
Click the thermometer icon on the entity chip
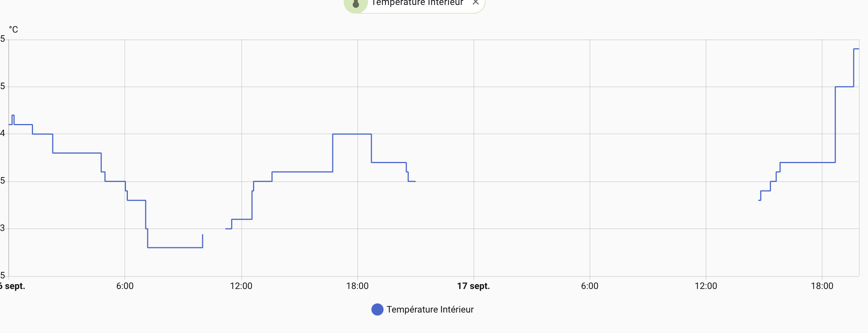[x=355, y=4]
